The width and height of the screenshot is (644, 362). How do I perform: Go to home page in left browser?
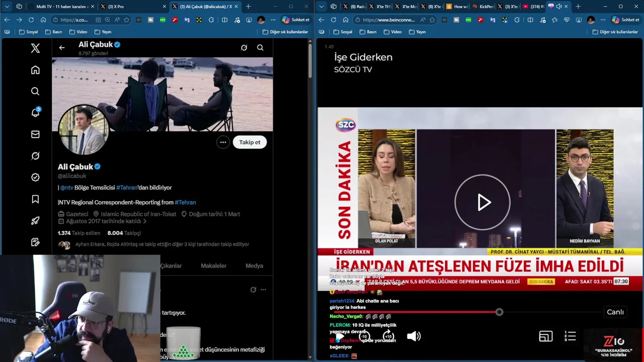[x=43, y=20]
